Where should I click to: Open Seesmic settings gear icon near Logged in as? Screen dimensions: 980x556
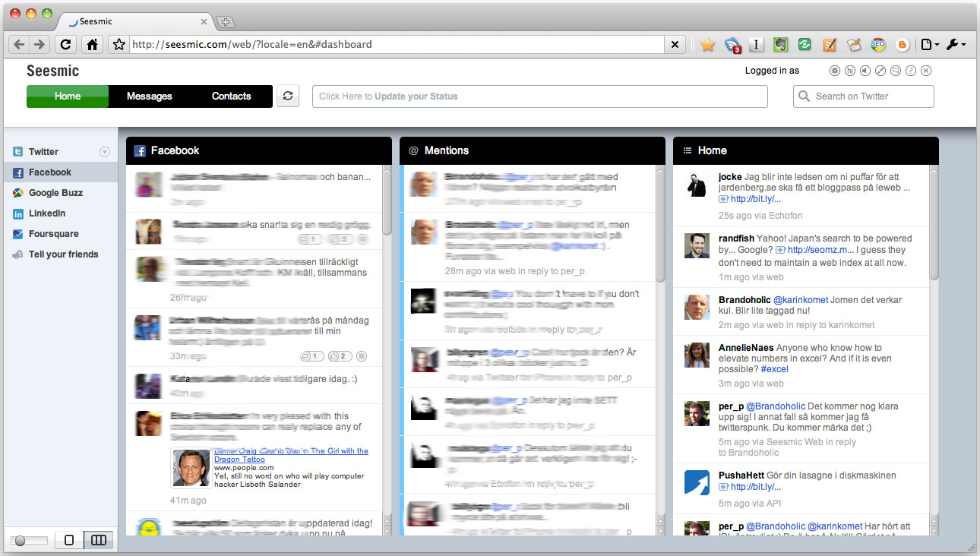[835, 71]
